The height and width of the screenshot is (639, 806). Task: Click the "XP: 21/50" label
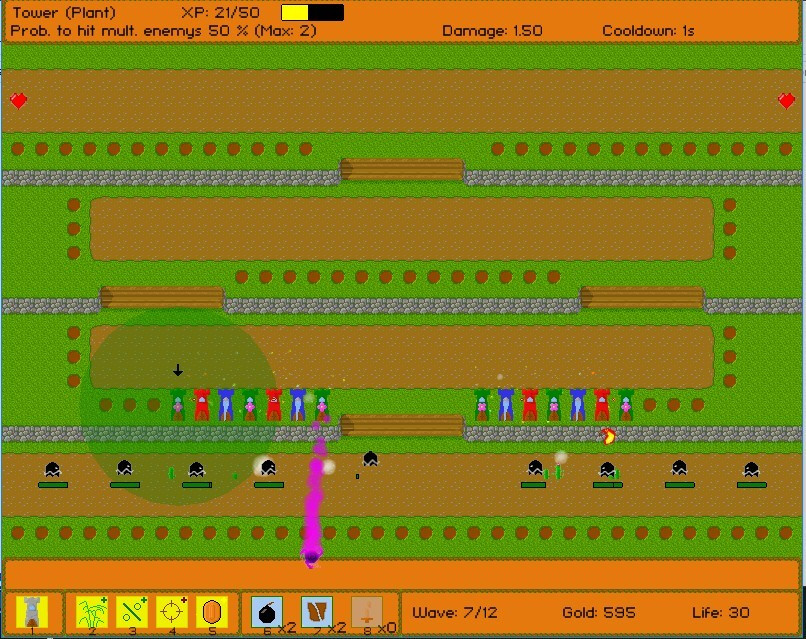(221, 12)
